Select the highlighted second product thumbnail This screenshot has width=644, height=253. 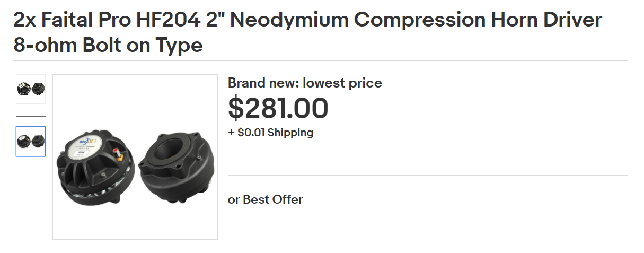pos(31,141)
